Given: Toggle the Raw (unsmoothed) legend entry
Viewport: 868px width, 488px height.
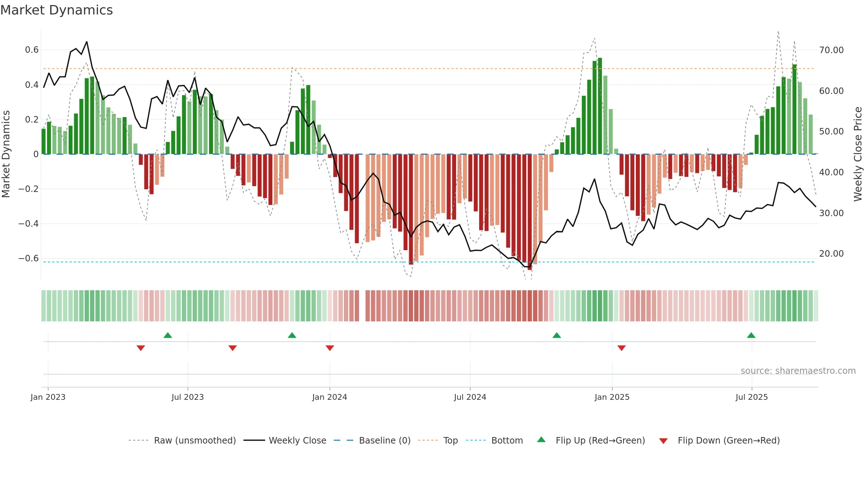Looking at the screenshot, I should coord(182,440).
